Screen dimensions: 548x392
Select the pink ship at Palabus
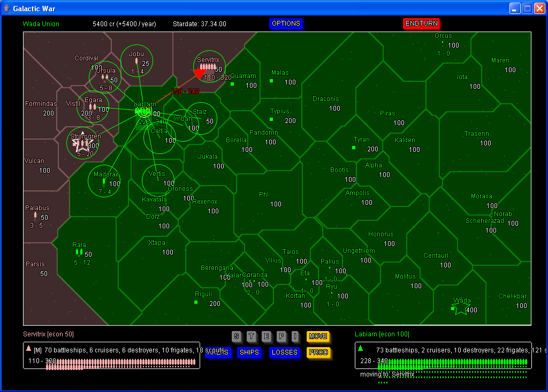(x=35, y=216)
